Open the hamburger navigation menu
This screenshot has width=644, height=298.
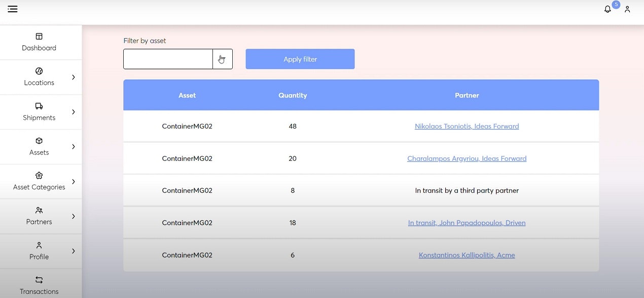pyautogui.click(x=12, y=9)
